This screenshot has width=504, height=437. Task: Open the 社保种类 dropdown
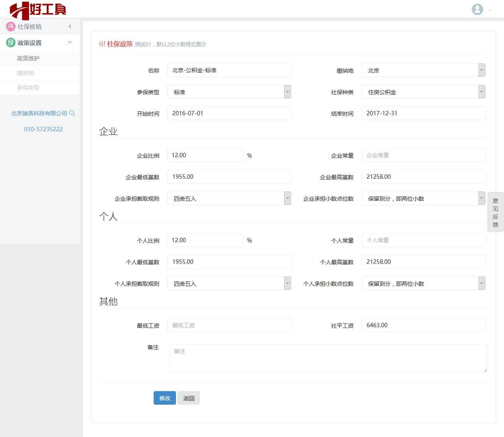pos(423,92)
